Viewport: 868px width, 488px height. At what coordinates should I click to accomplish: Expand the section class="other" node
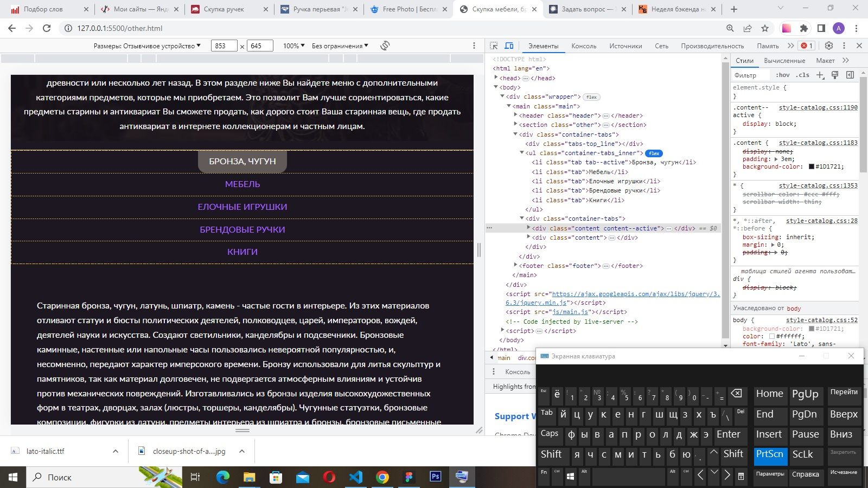point(515,124)
